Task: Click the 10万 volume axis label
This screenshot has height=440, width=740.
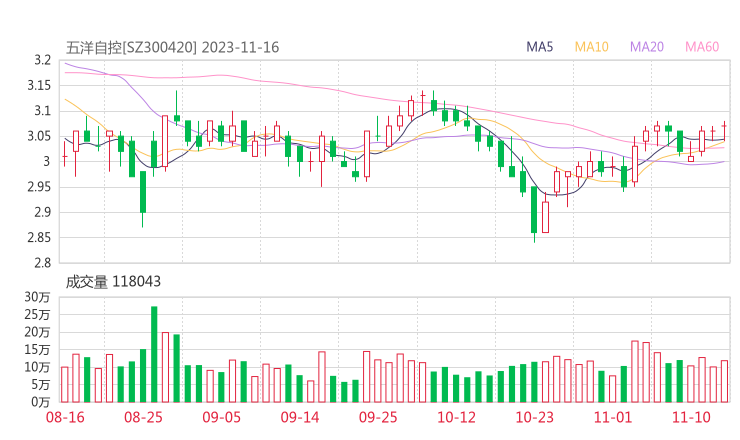Action: (x=37, y=367)
